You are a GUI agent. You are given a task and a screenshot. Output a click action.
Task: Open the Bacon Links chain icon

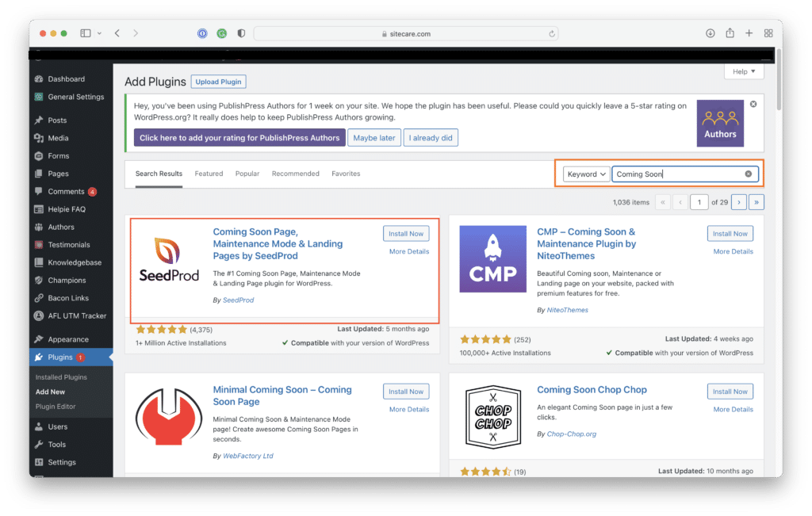point(39,298)
